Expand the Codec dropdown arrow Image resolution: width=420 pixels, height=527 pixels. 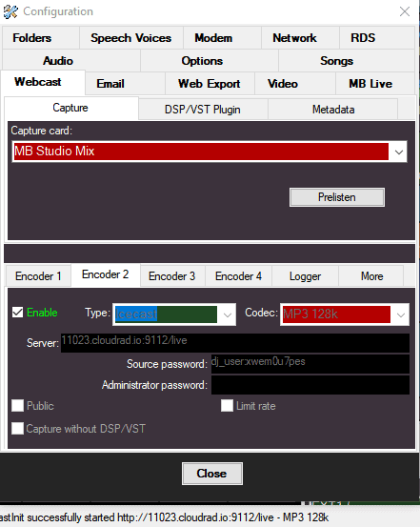point(401,314)
